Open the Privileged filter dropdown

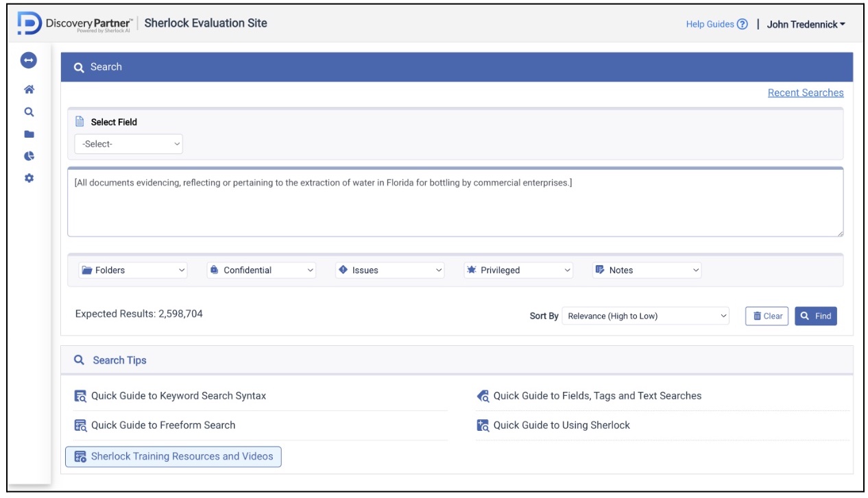[x=518, y=271]
